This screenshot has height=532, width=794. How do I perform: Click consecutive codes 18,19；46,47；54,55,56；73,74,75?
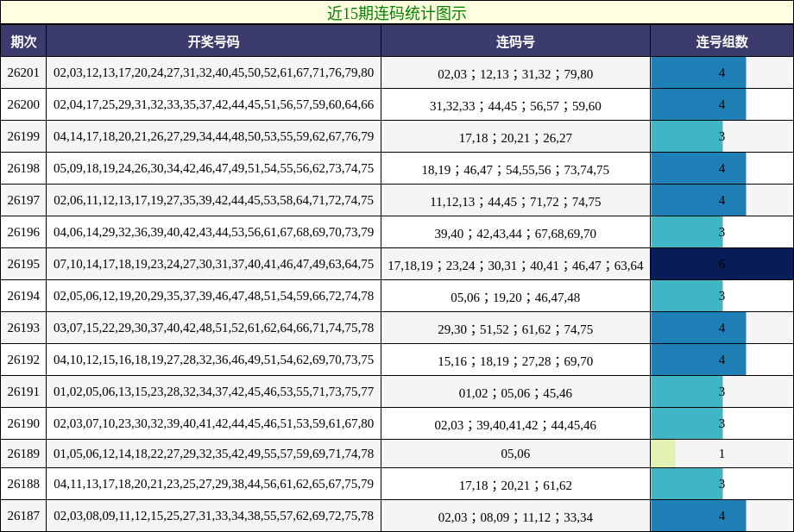pos(515,170)
